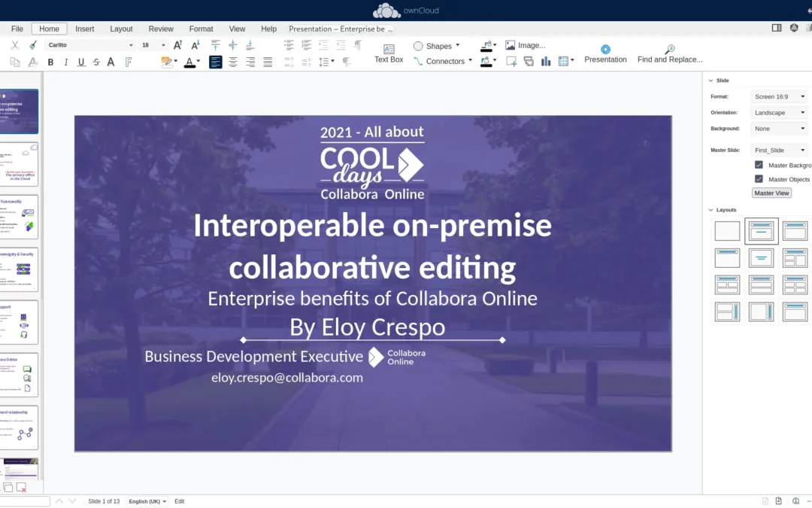
Task: Insert a Text Box
Action: point(389,53)
